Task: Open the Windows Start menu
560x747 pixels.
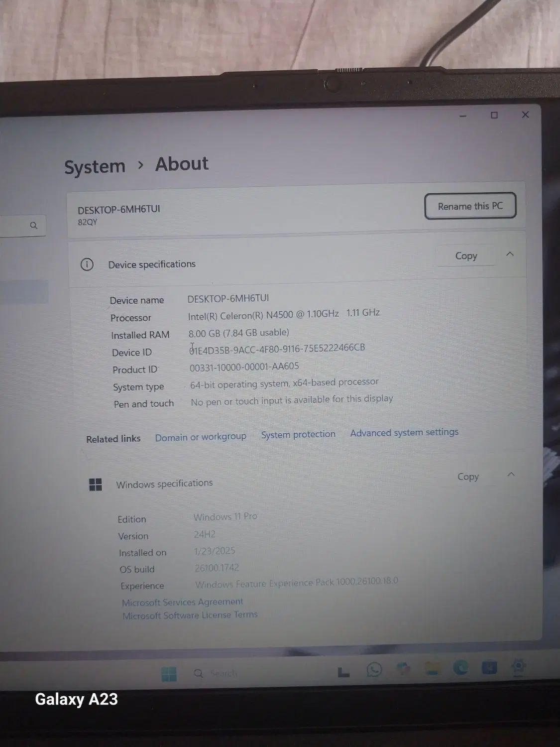Action: [169, 674]
